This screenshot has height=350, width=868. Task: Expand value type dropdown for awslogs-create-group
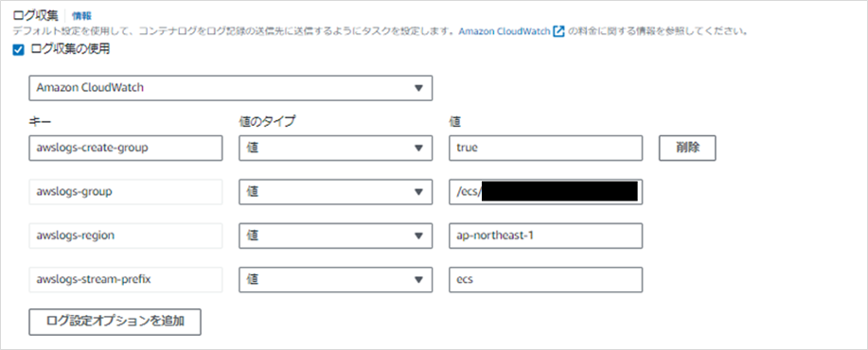coord(335,149)
